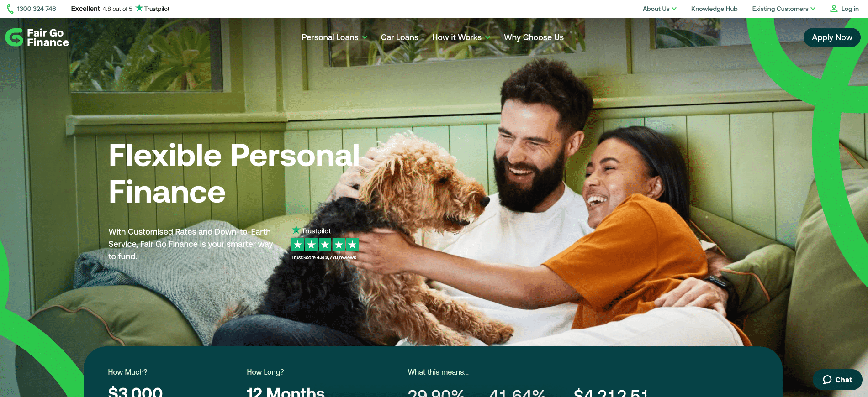Screen dimensions: 868x397
Task: Click the green phone icon beside 1300 324 746
Action: 10,9
